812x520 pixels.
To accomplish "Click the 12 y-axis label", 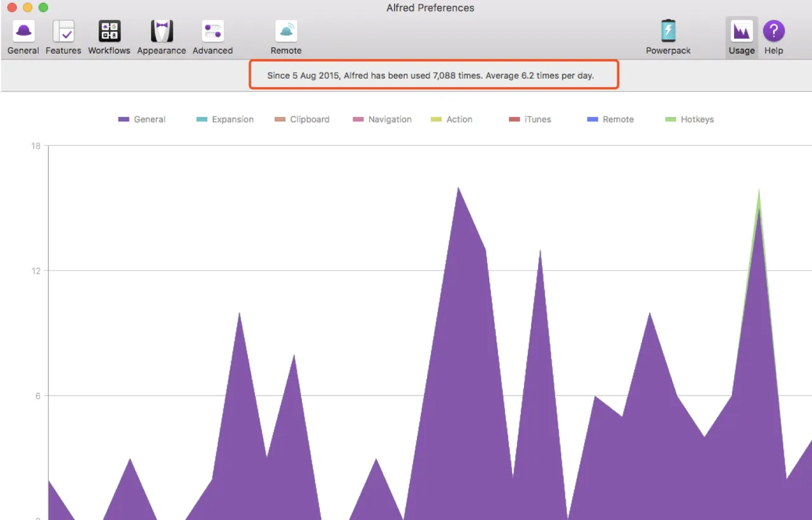I will [36, 270].
